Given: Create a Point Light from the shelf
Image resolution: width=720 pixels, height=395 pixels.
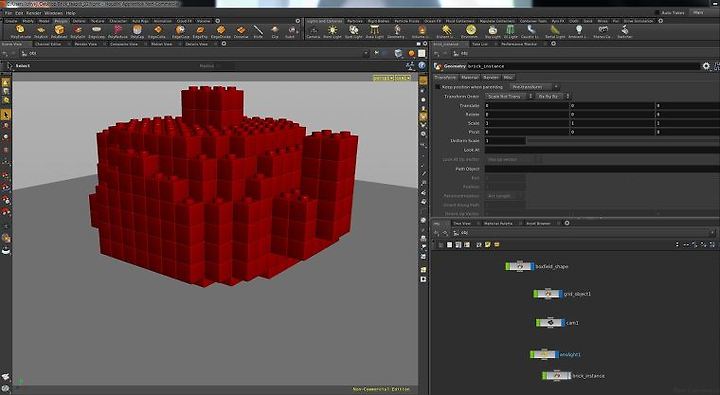Looking at the screenshot, I should click(x=332, y=32).
